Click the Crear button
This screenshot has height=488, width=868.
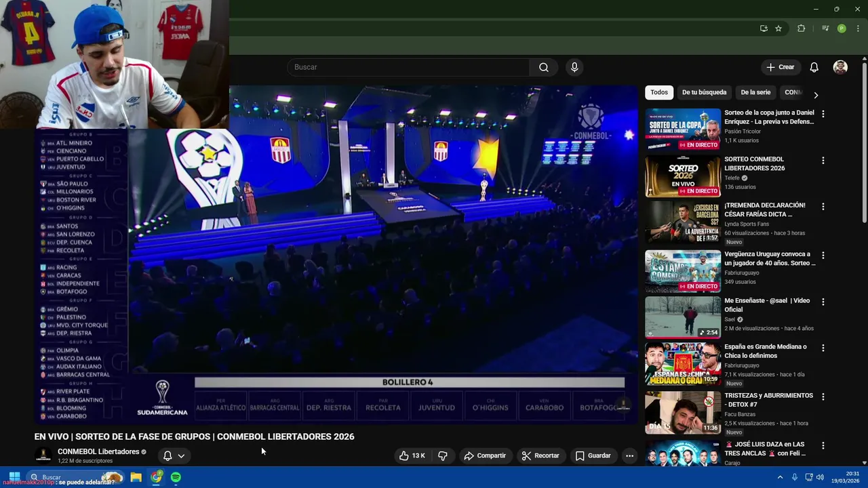781,67
